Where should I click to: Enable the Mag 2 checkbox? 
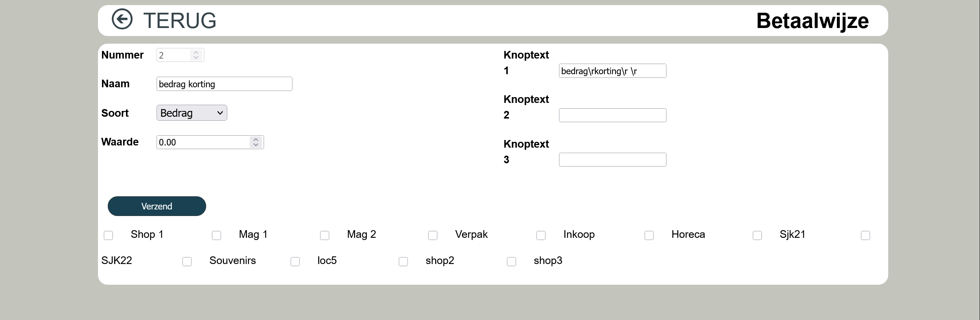click(x=324, y=235)
